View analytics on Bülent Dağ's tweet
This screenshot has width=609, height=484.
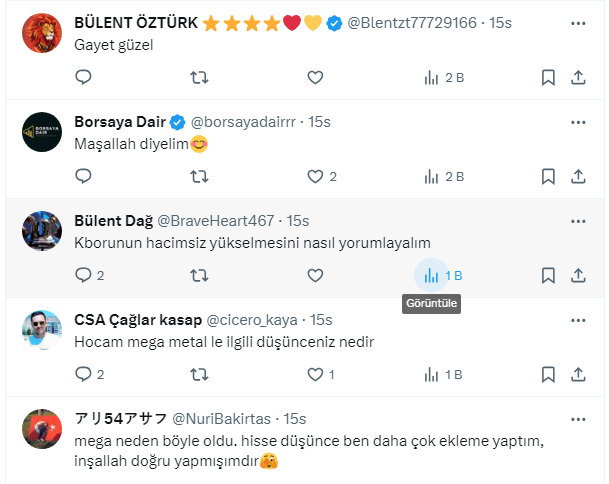(432, 275)
